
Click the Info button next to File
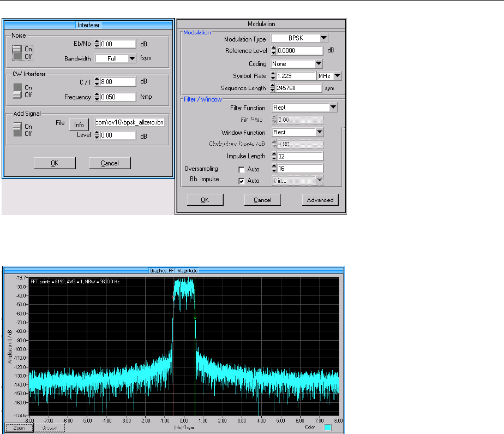tap(79, 126)
